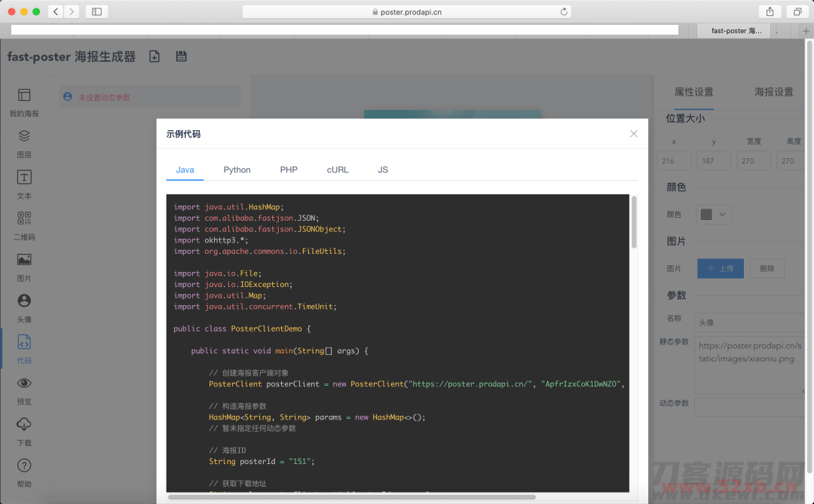
Task: Click the new poster file icon
Action: (x=155, y=57)
